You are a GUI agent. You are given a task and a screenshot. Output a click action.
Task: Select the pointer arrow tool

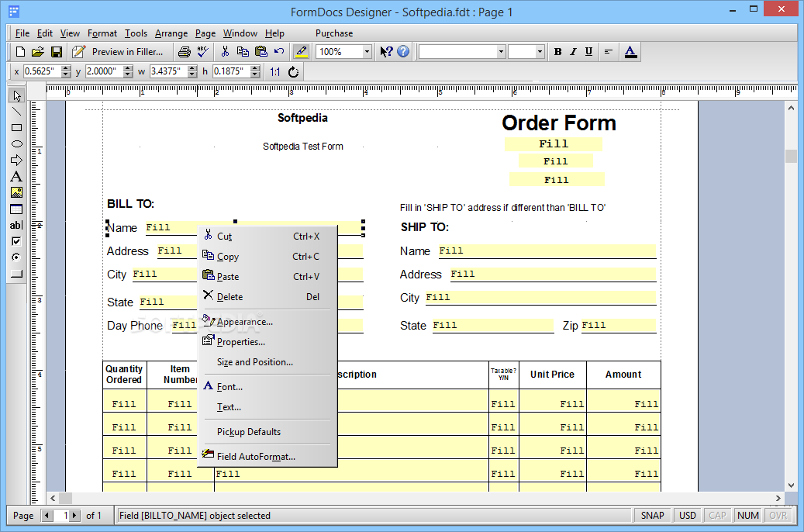click(x=16, y=95)
